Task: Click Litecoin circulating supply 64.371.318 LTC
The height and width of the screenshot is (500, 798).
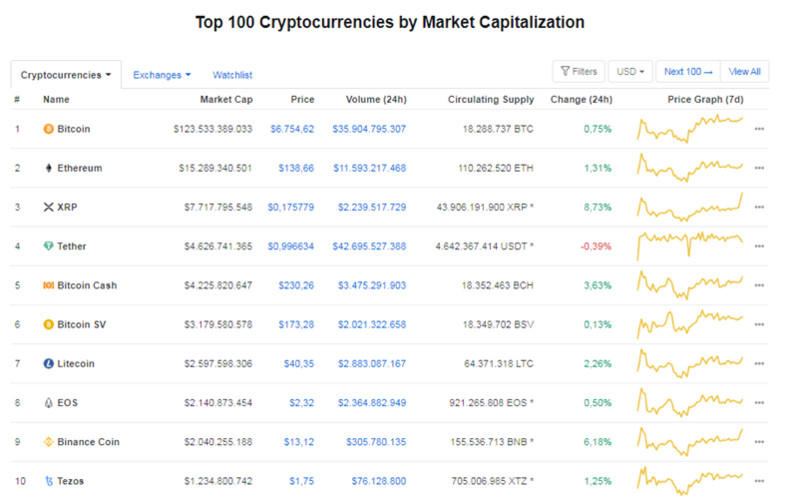Action: [499, 364]
